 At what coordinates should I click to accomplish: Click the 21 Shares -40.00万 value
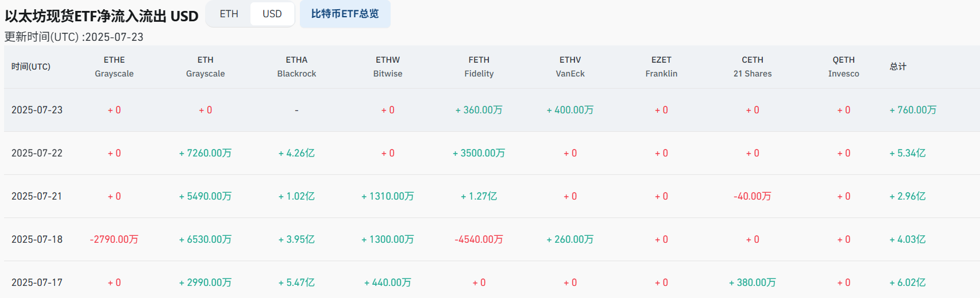pos(753,196)
